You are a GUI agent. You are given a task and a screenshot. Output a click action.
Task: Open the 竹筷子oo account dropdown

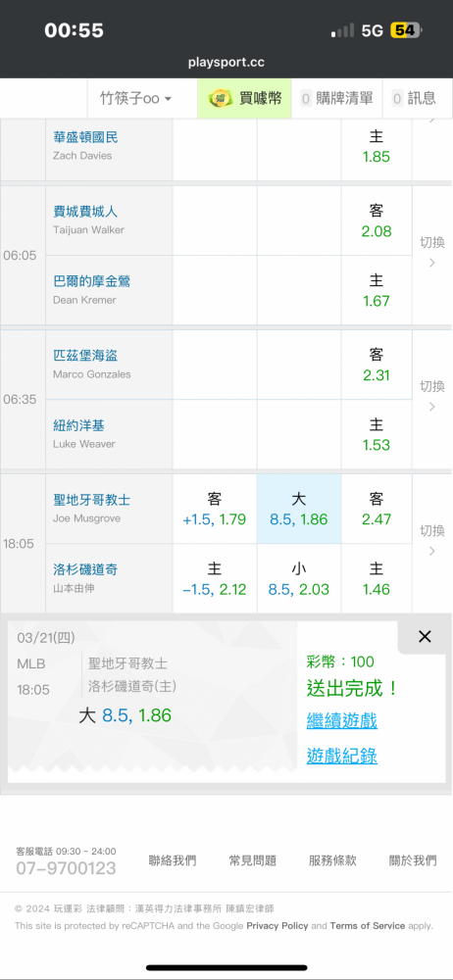[135, 98]
